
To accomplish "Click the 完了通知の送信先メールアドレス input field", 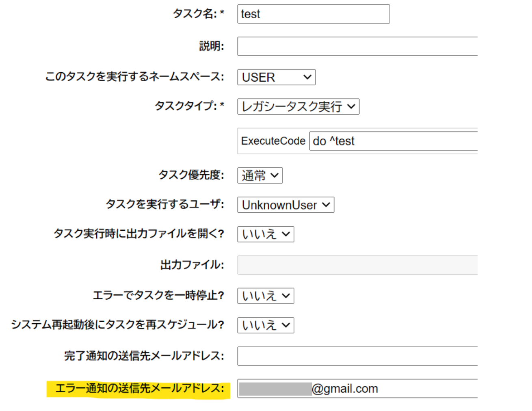I will pyautogui.click(x=357, y=356).
